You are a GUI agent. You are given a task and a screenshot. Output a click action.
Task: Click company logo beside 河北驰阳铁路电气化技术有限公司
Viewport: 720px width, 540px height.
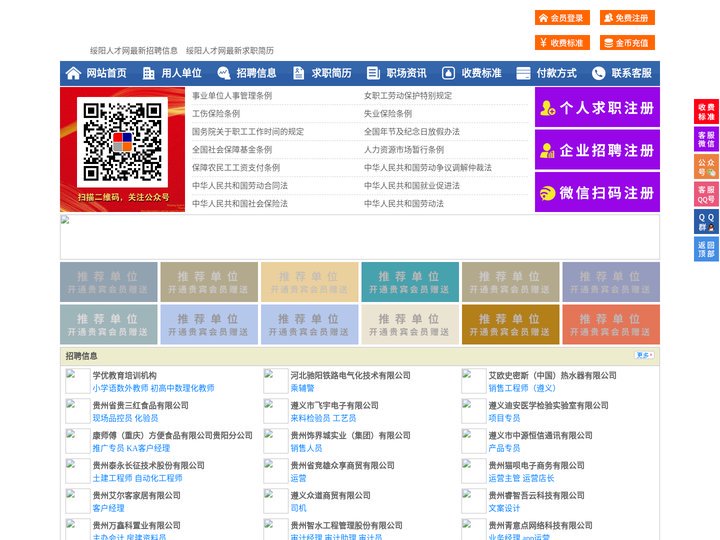pos(276,381)
